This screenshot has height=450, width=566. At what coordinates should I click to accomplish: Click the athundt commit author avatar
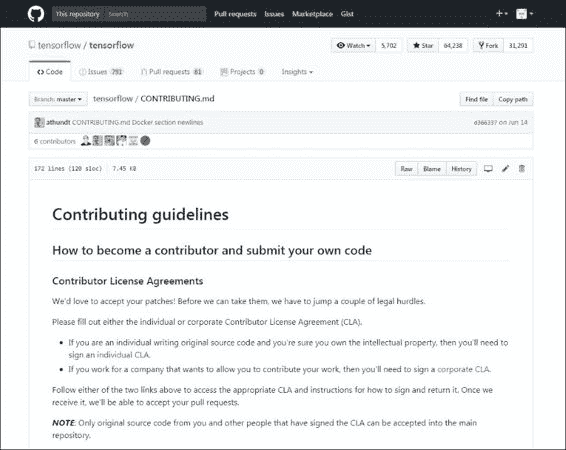(39, 122)
